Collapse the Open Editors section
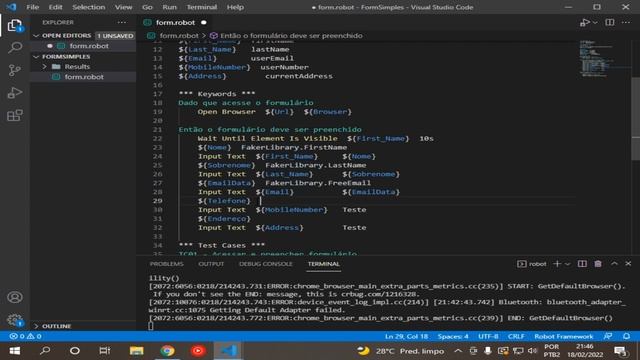 36,36
